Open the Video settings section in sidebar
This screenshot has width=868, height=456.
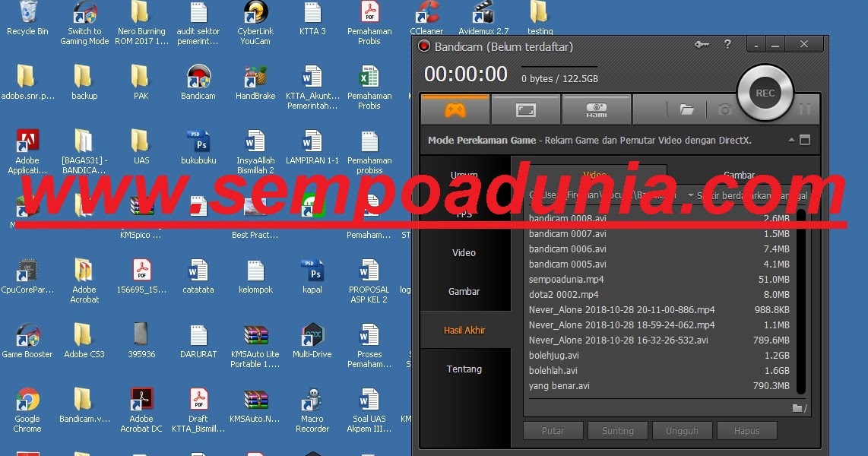[464, 252]
